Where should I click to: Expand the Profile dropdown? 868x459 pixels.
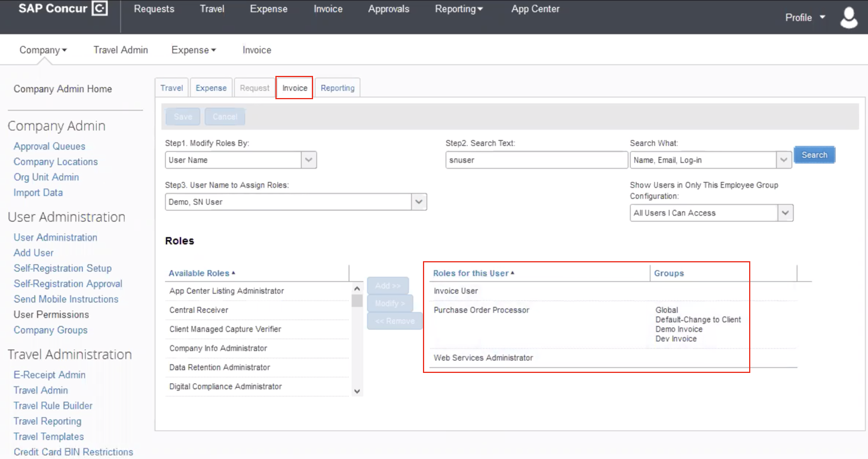coord(805,17)
